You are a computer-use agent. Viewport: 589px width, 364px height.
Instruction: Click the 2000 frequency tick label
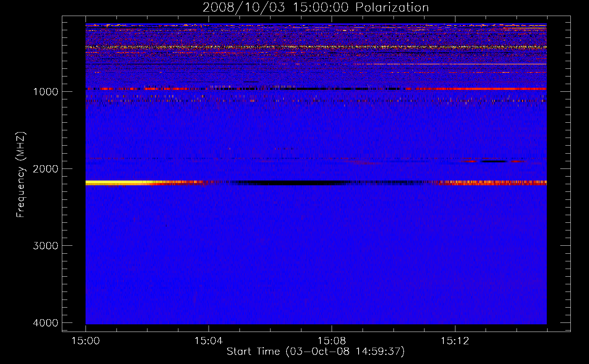[46, 169]
